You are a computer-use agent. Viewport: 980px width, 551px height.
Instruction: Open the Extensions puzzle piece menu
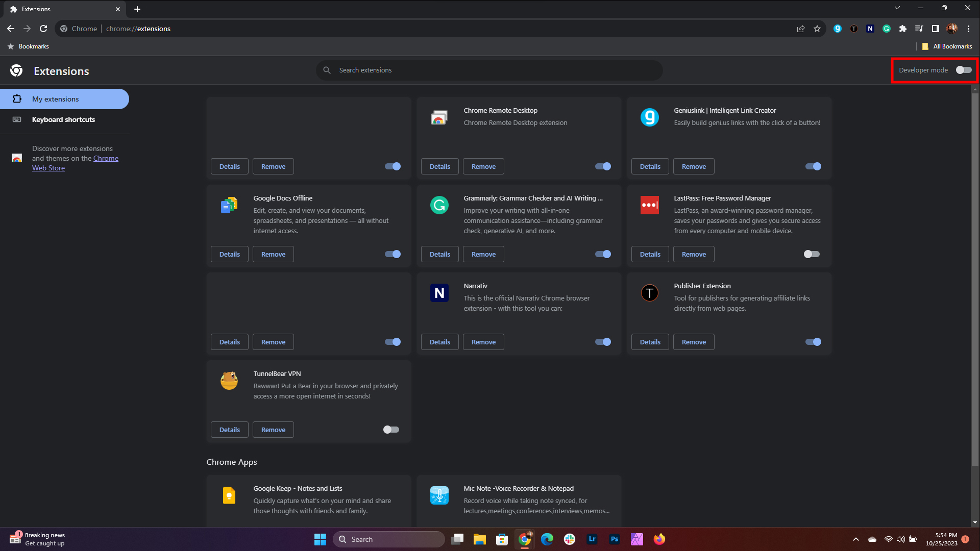click(903, 29)
